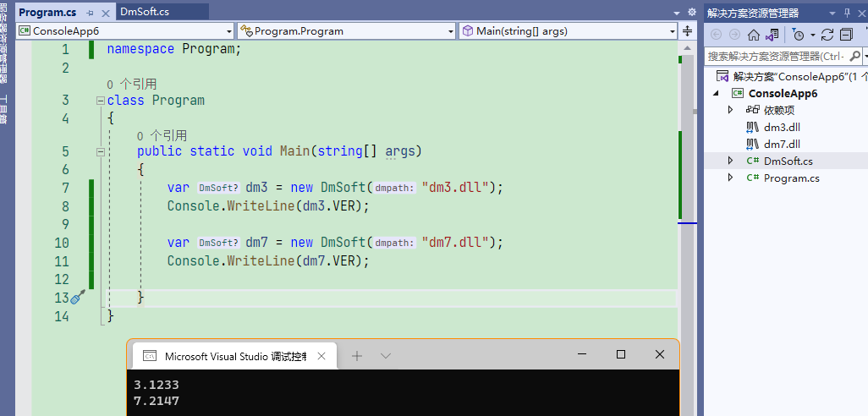Select the Program.cs editor tab

47,12
